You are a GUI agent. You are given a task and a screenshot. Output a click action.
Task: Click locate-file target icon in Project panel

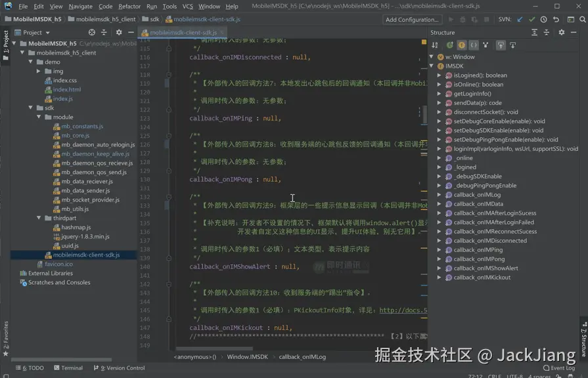pos(92,32)
